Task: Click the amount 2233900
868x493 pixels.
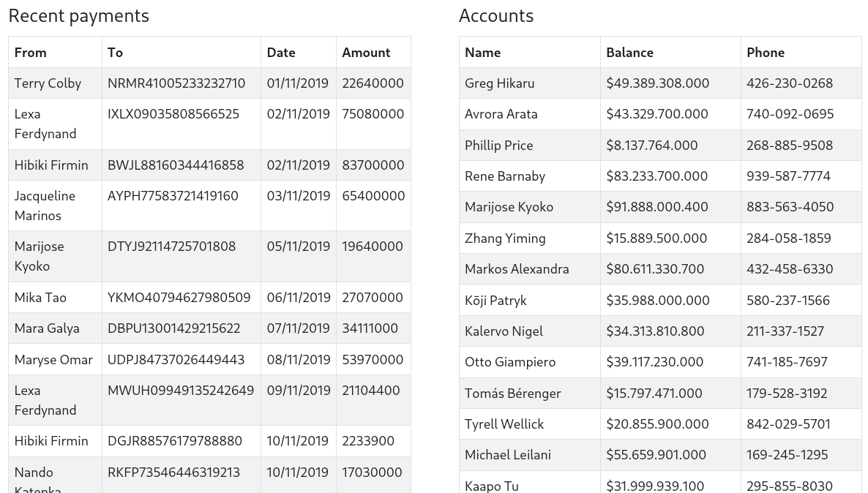Action: (x=368, y=441)
